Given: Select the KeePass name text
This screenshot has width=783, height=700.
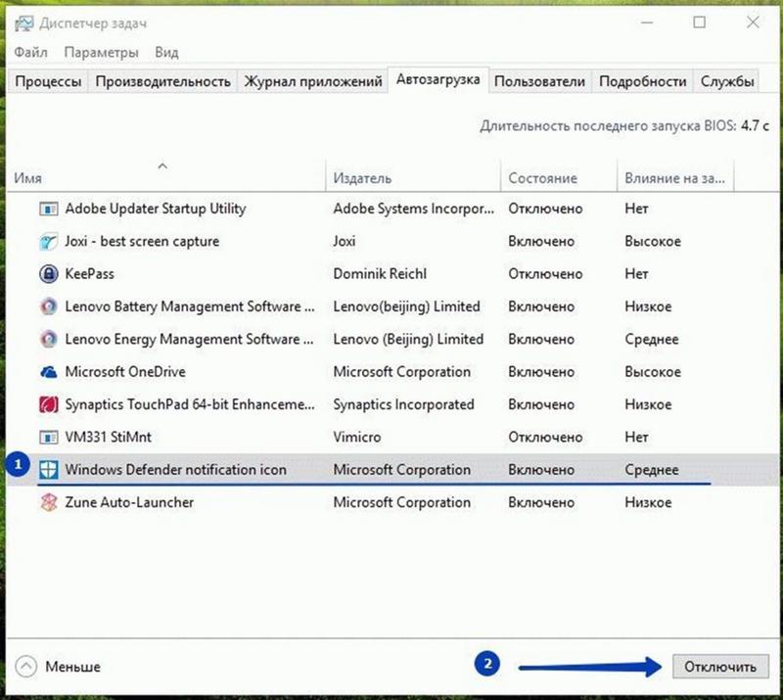Looking at the screenshot, I should (89, 274).
